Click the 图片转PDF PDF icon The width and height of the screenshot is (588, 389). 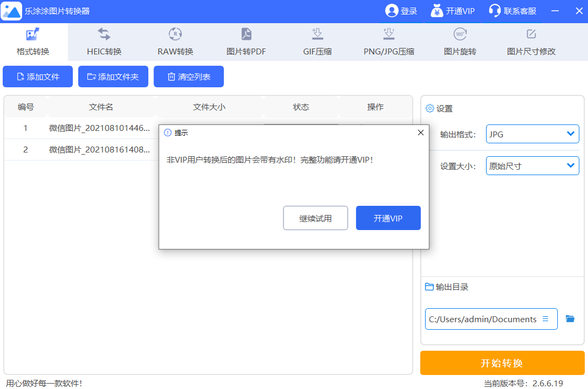pos(245,34)
